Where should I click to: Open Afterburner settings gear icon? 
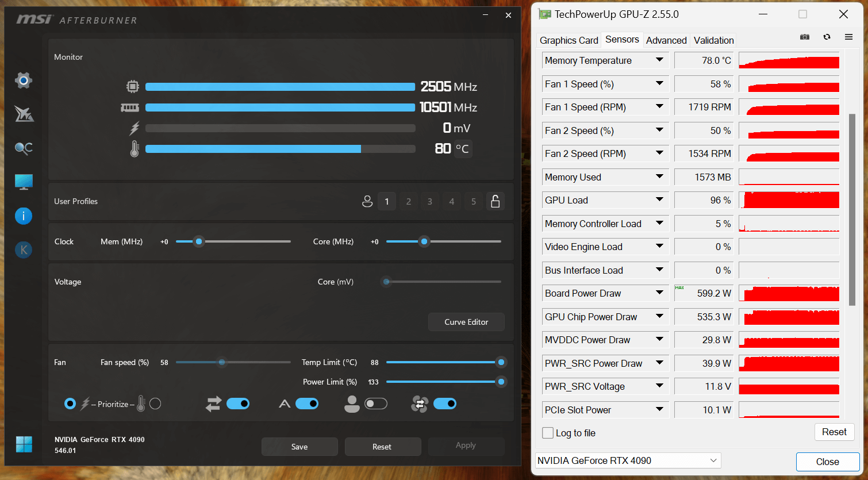[x=24, y=80]
